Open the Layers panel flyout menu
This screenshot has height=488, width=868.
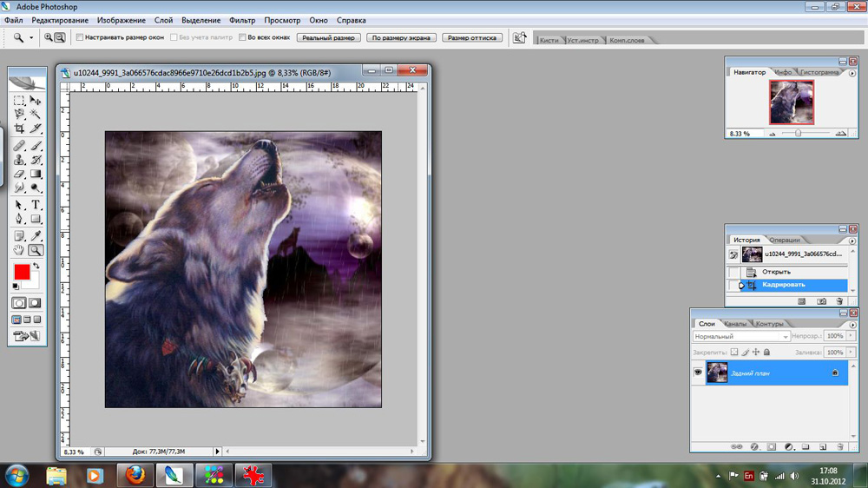[852, 325]
